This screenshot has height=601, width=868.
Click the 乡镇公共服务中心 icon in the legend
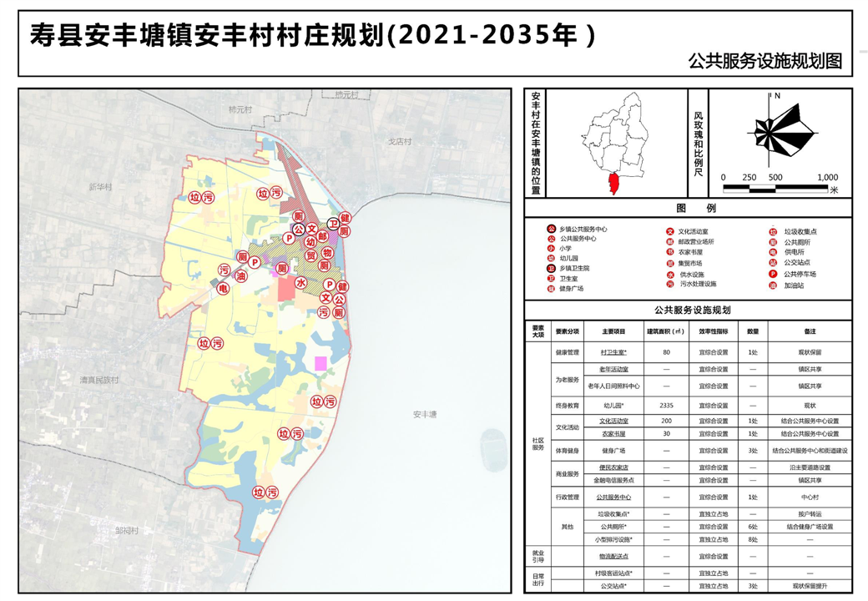pyautogui.click(x=551, y=229)
